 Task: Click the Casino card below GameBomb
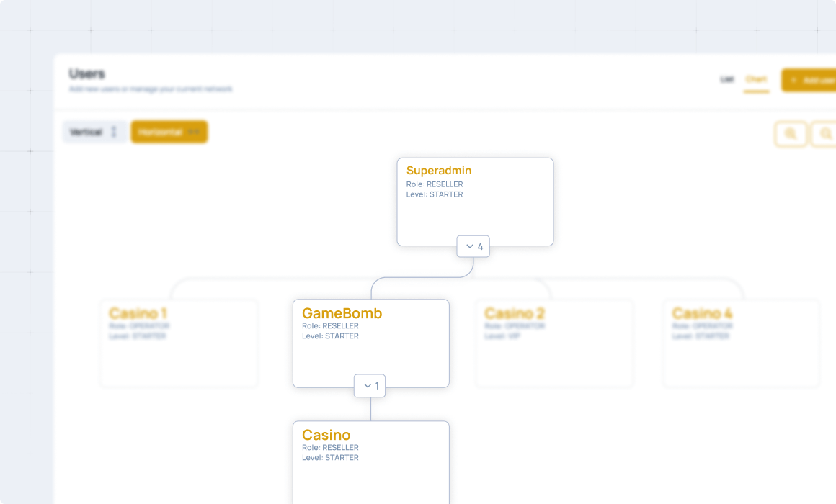tap(370, 468)
